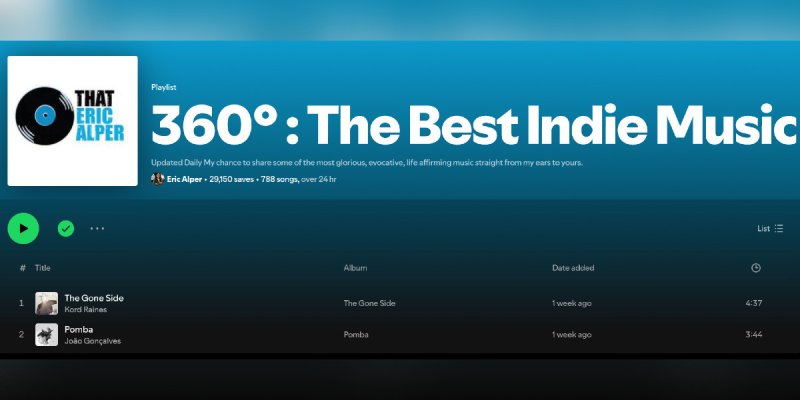Viewport: 800px width, 400px height.
Task: Click the # column header
Action: (22, 268)
